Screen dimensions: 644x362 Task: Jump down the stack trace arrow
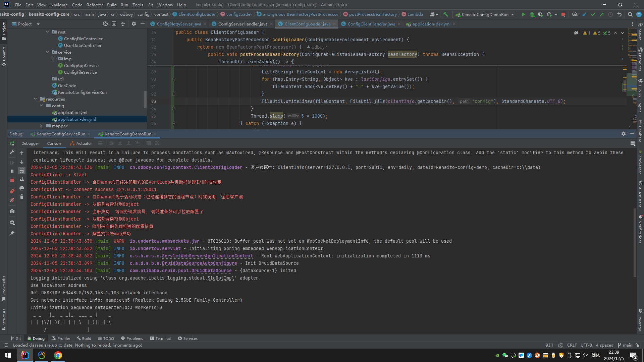pos(22,162)
